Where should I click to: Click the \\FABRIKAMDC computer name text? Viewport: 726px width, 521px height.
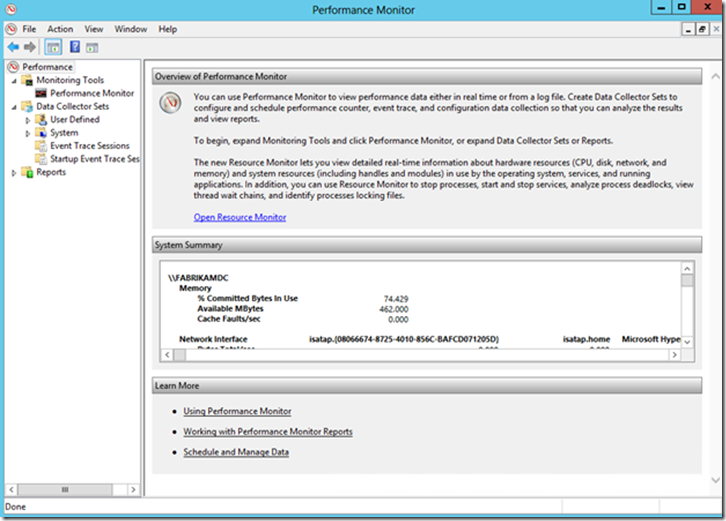point(198,278)
